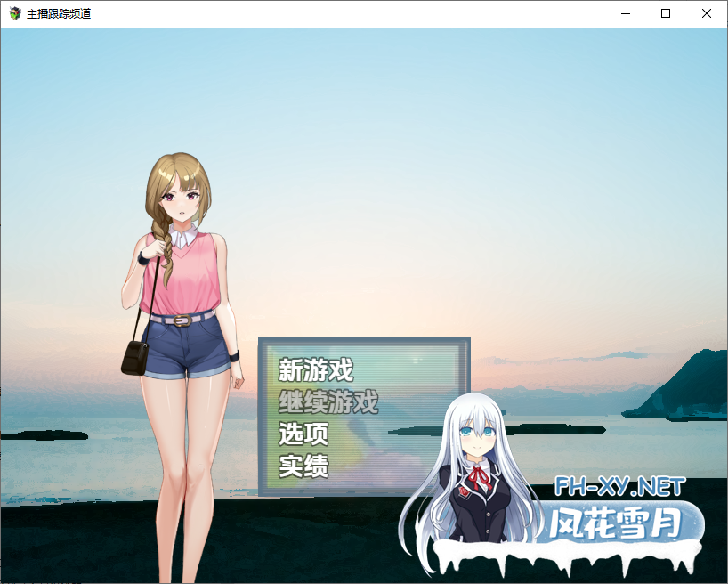Image resolution: width=728 pixels, height=584 pixels.
Task: Click the title bar labeled 主播跟踪频道
Action: pyautogui.click(x=60, y=13)
